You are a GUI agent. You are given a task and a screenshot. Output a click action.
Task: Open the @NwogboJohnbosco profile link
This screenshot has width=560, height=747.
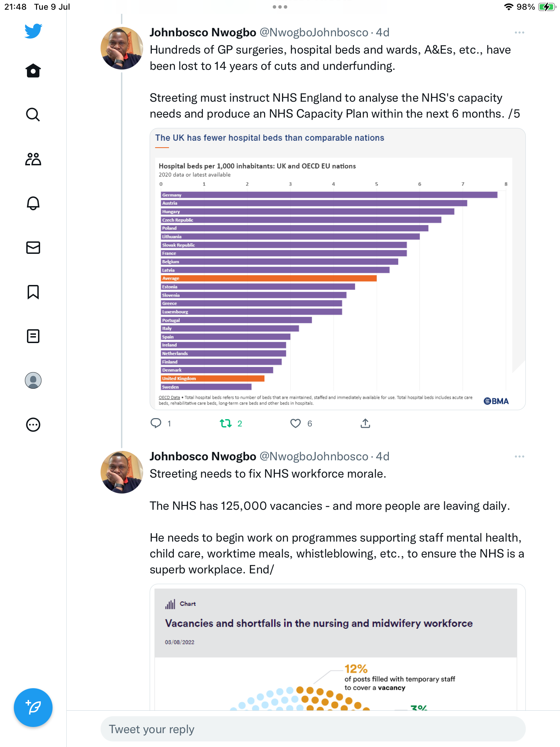click(x=314, y=33)
